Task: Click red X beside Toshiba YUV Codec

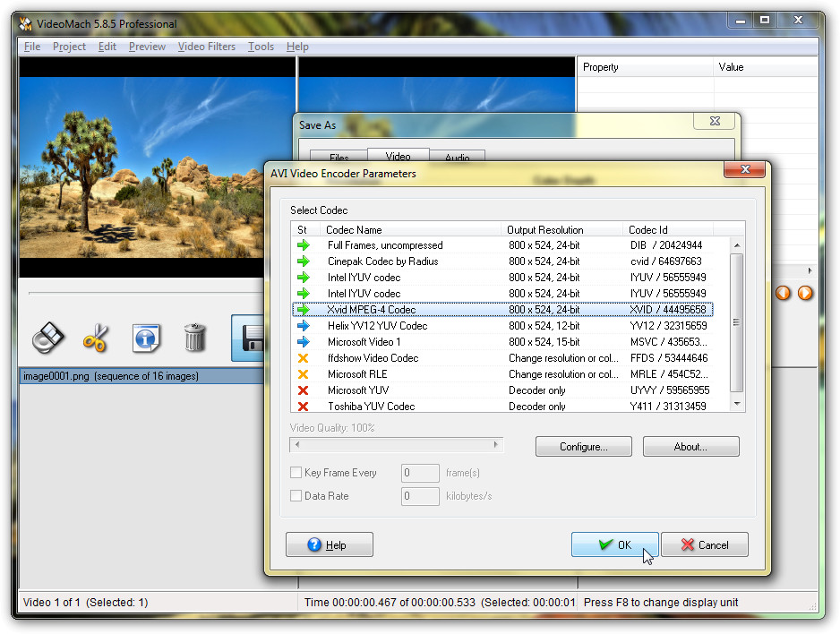Action: (x=304, y=406)
